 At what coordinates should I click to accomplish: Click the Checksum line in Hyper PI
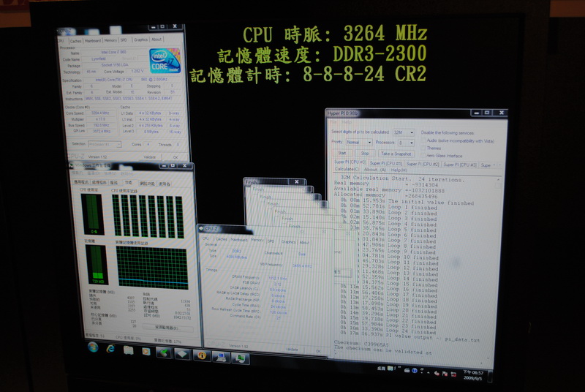pos(361,343)
